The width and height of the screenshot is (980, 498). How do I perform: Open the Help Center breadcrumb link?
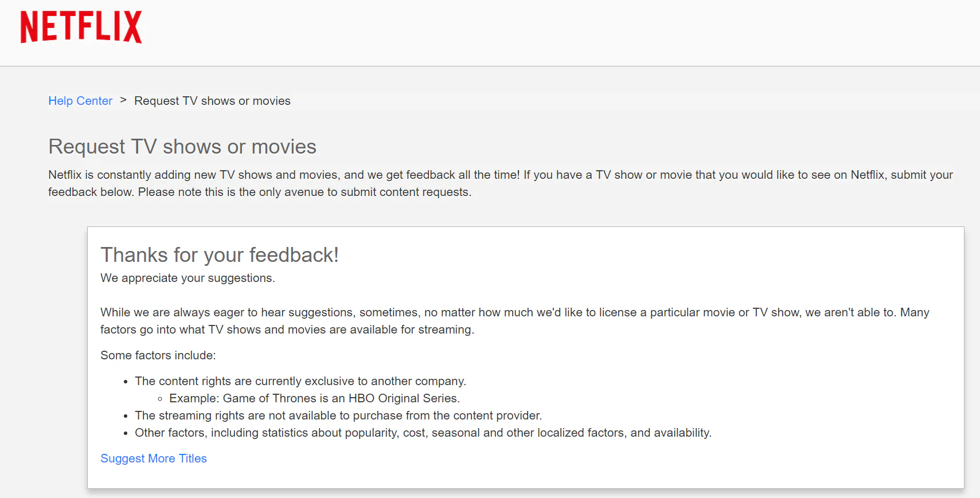(x=80, y=101)
